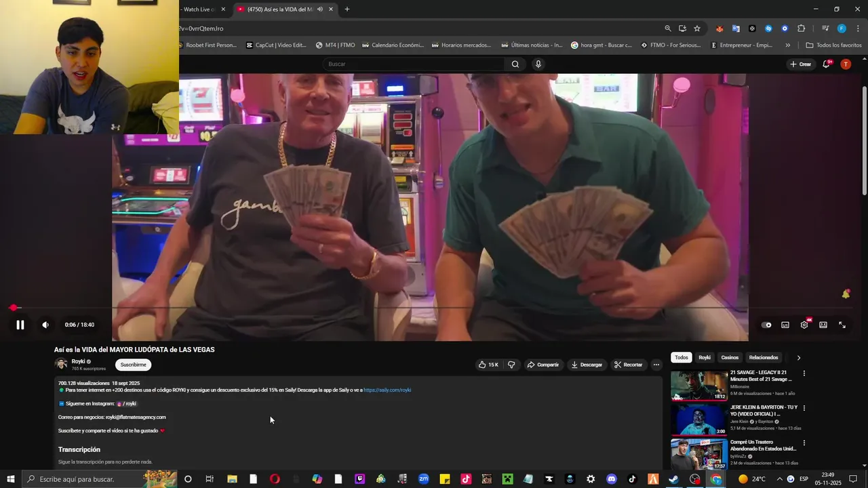Open Jere Klein & Bayriton video thumbnail

click(699, 420)
